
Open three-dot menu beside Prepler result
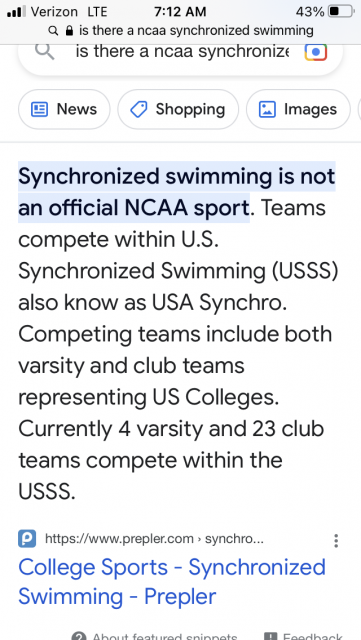click(336, 540)
